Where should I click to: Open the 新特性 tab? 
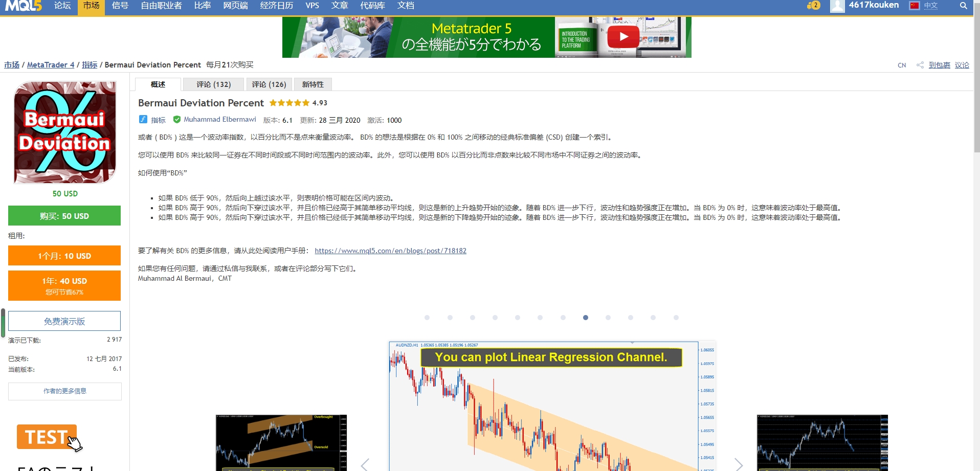pyautogui.click(x=313, y=84)
